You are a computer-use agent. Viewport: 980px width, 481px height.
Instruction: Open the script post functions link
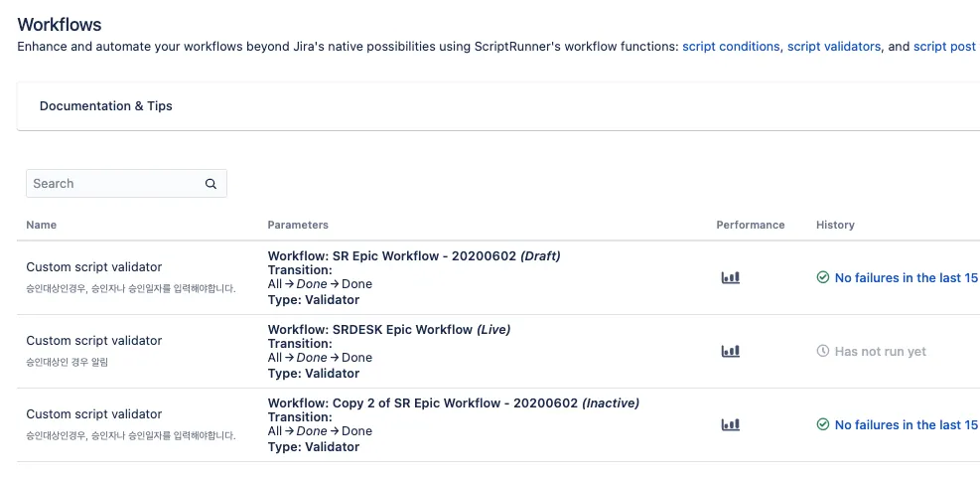tap(944, 47)
